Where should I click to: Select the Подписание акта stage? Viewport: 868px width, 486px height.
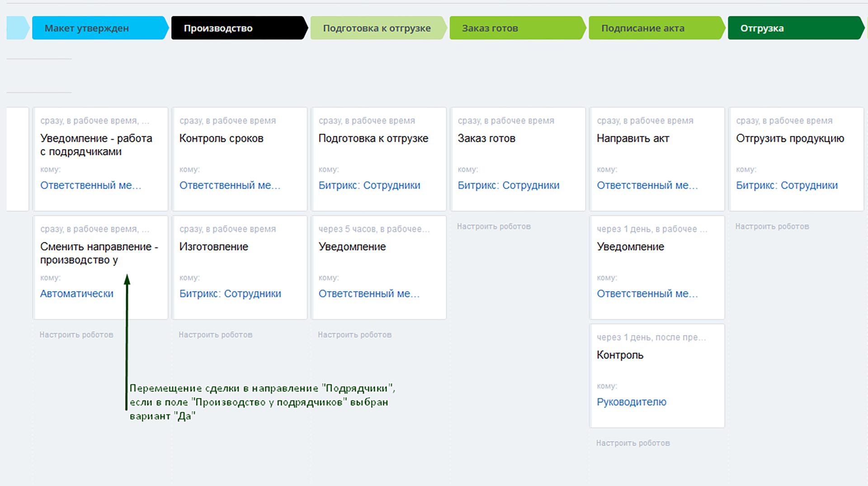coord(655,28)
